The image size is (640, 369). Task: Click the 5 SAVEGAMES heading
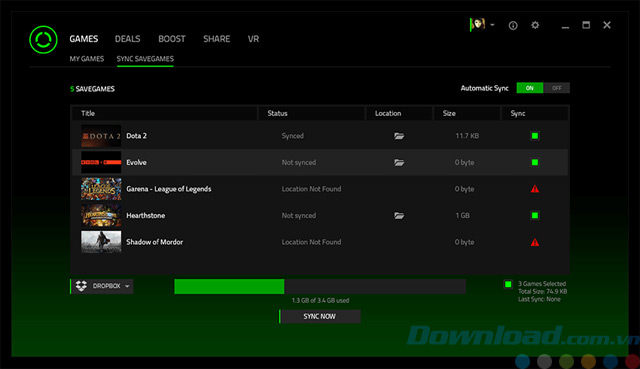point(92,89)
